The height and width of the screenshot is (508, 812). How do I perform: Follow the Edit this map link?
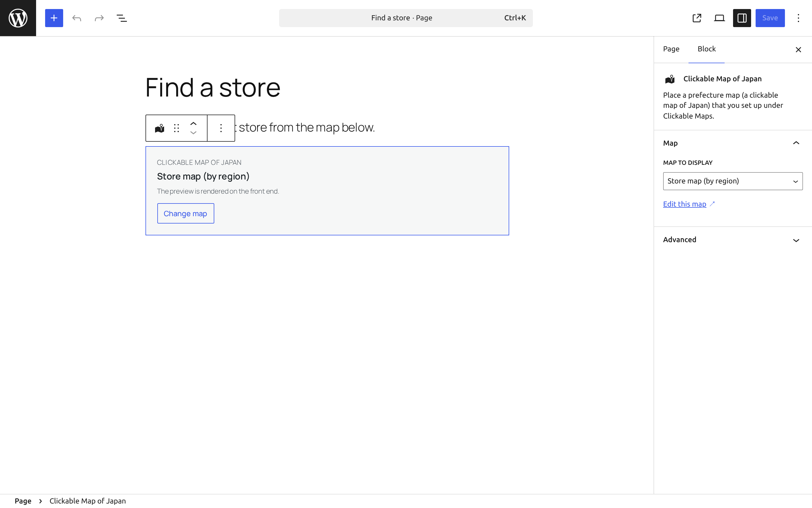click(x=689, y=204)
